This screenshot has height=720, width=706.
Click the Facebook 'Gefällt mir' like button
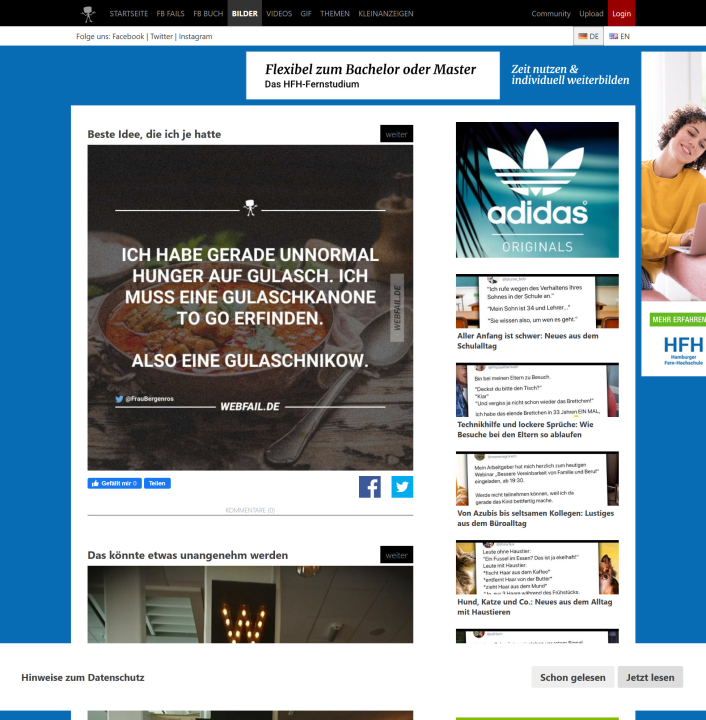114,483
